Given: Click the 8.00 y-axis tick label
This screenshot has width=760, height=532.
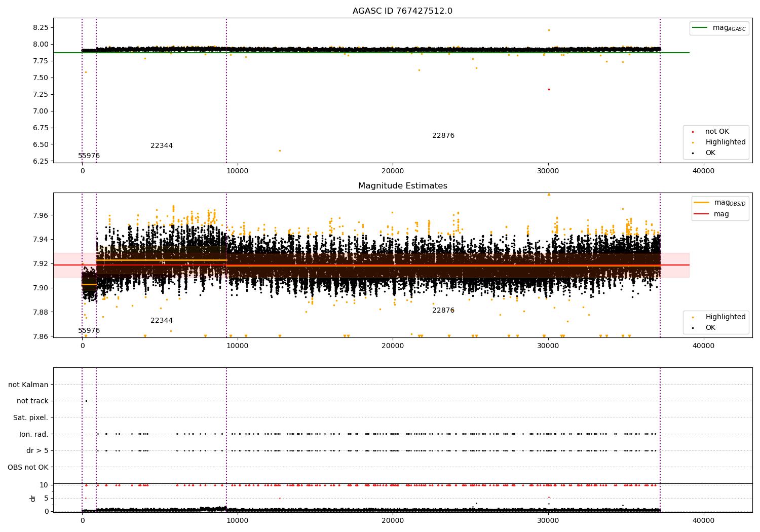Looking at the screenshot, I should [40, 44].
